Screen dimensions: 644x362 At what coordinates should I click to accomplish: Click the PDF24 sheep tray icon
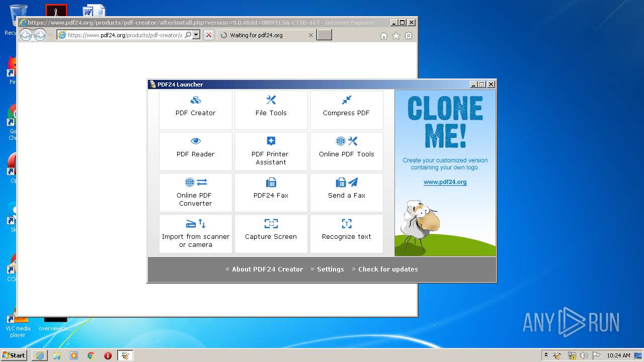(557, 355)
